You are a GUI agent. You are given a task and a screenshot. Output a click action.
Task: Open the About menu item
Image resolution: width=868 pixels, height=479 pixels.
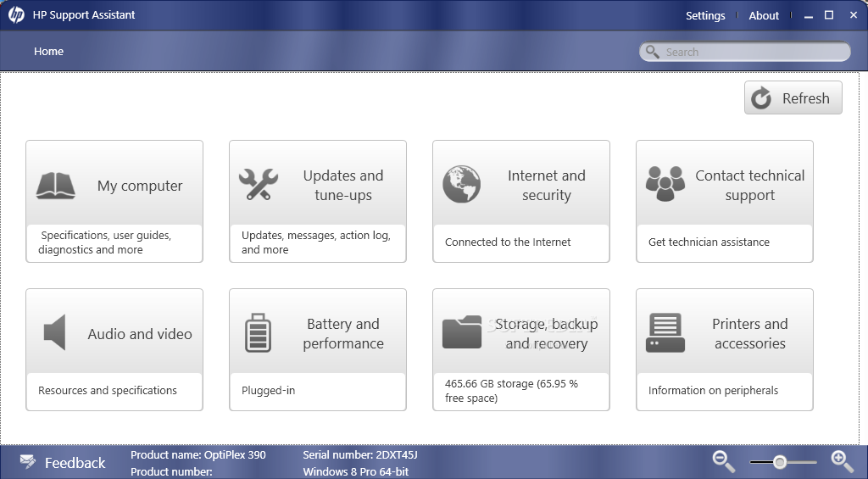764,15
